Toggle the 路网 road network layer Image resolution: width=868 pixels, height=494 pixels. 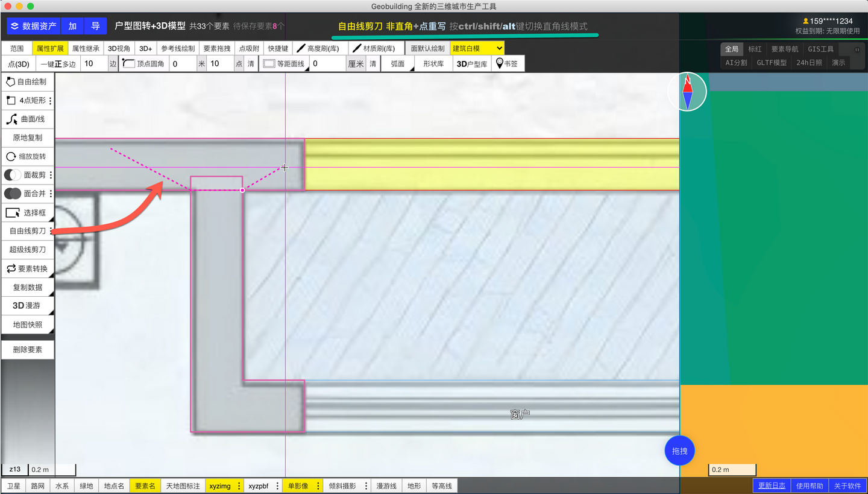pos(37,486)
